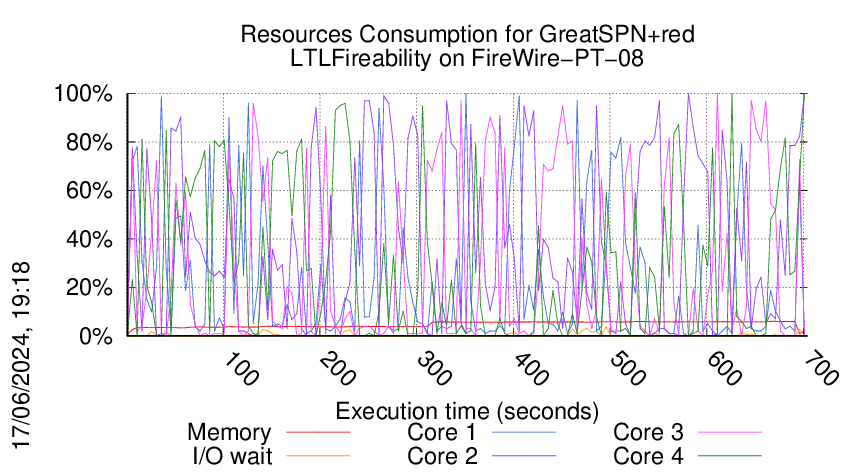Viewport: 850px width, 475px height.
Task: Click the orange I/O wait legend line sample
Action: pyautogui.click(x=318, y=456)
